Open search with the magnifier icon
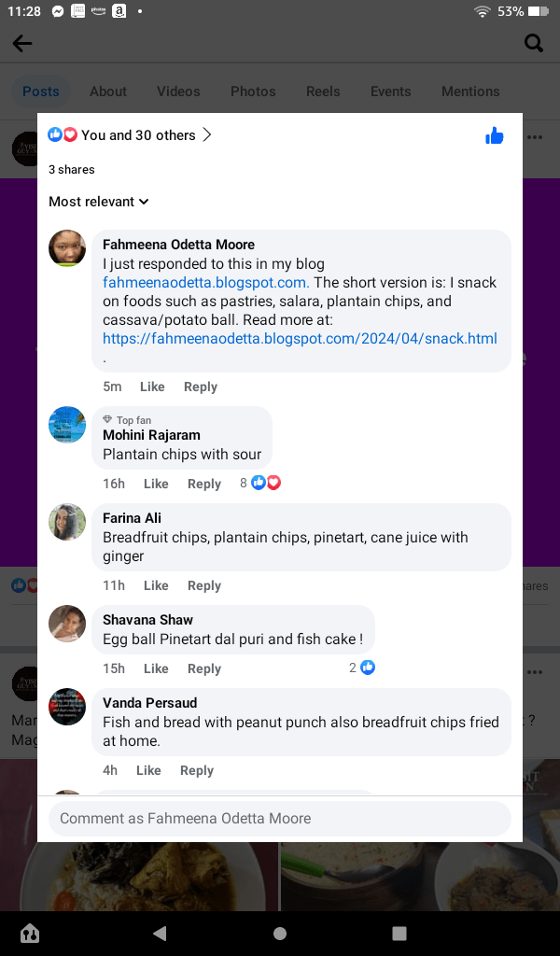Image resolution: width=560 pixels, height=956 pixels. tap(533, 43)
